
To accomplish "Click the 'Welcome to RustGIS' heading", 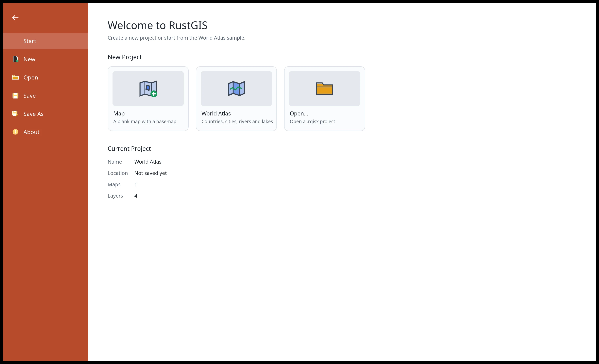I will click(x=157, y=25).
